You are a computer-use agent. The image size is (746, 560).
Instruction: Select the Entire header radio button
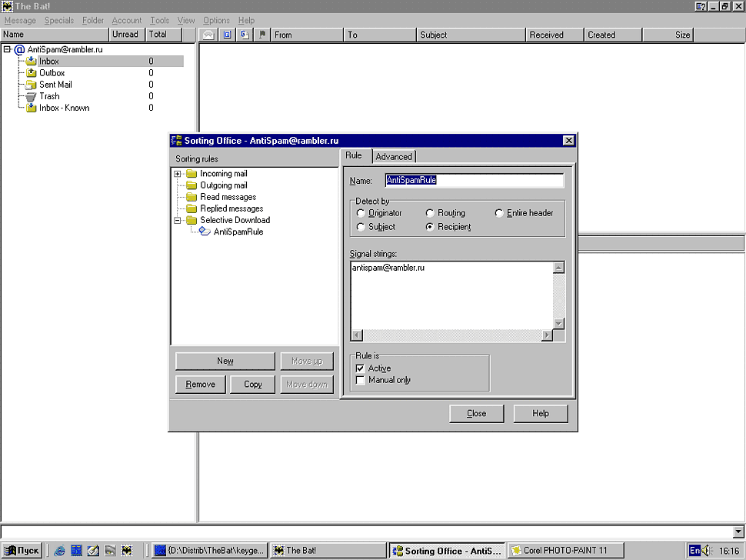(x=498, y=213)
